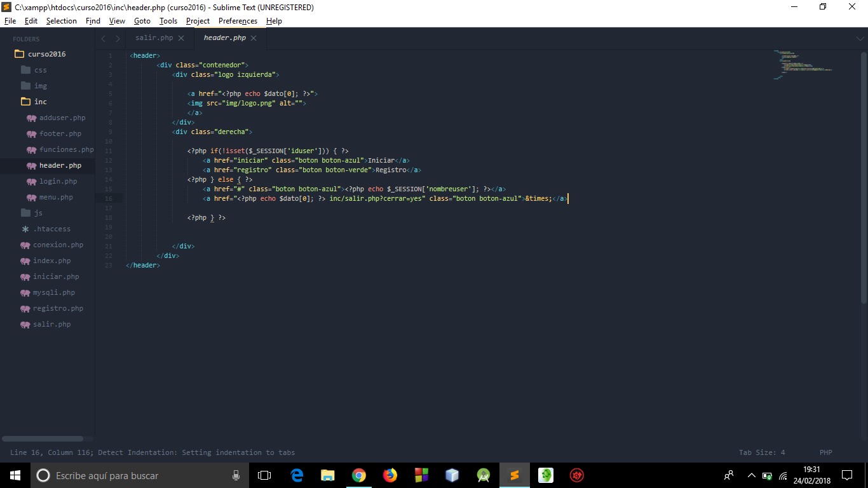Open Google Chrome from the taskbar

[x=359, y=475]
